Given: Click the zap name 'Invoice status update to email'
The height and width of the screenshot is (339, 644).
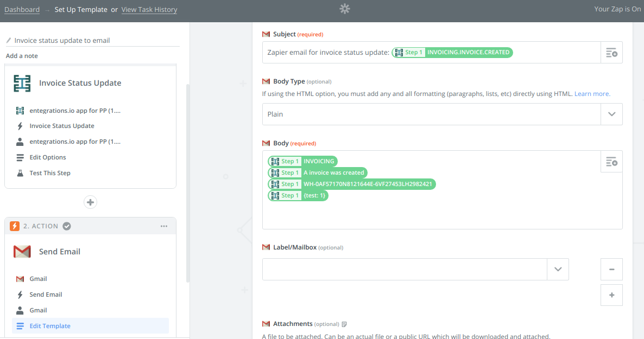Looking at the screenshot, I should (62, 41).
